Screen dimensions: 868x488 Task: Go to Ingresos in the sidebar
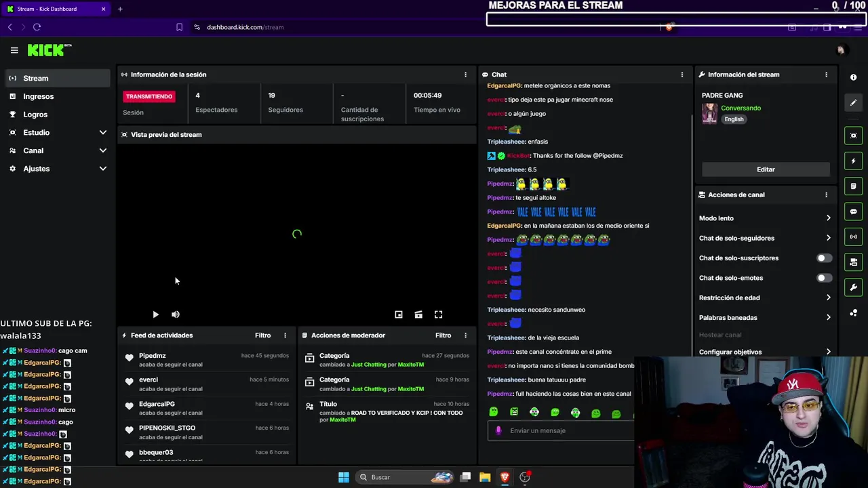(58, 96)
